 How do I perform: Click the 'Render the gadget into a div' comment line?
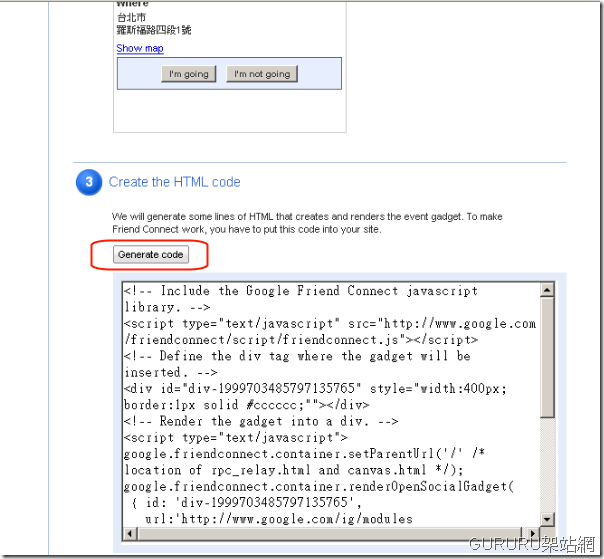(261, 421)
